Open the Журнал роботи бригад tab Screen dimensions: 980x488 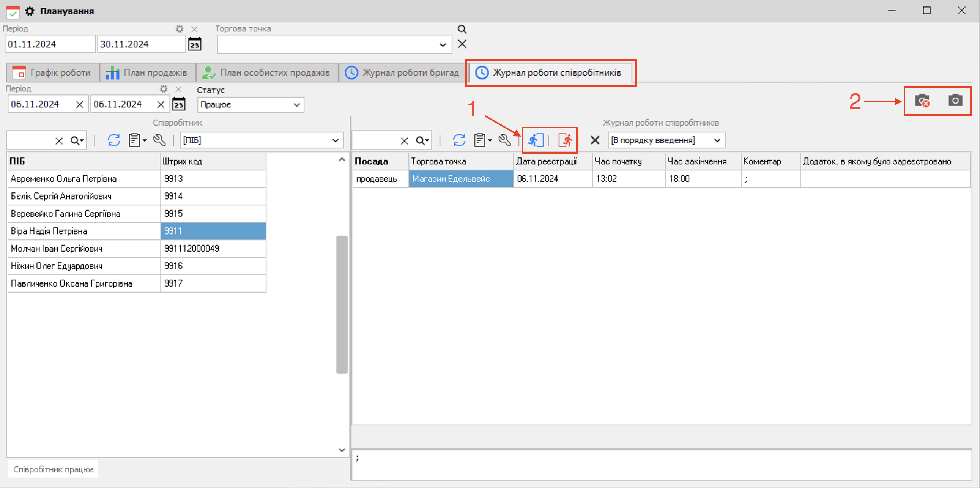click(402, 72)
